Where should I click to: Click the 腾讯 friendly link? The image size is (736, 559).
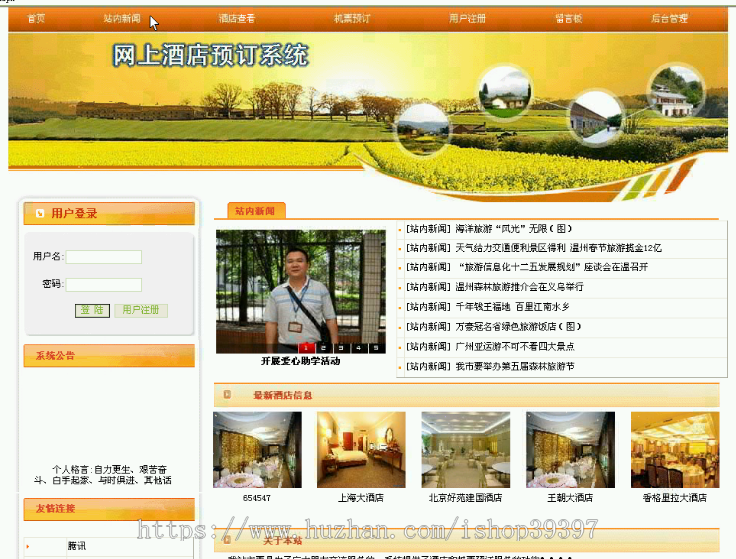tap(77, 546)
